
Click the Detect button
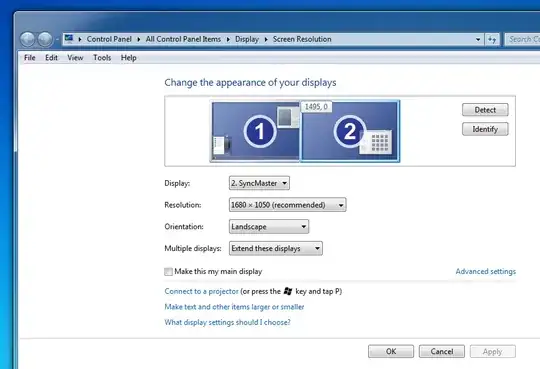click(485, 110)
